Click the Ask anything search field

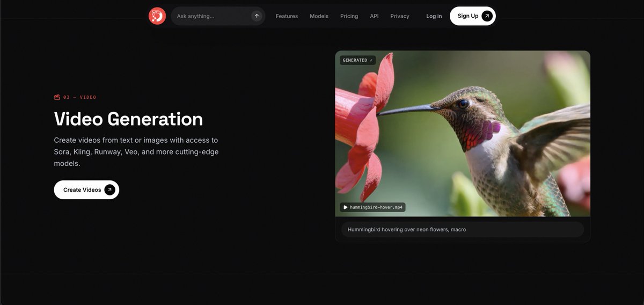click(x=218, y=16)
